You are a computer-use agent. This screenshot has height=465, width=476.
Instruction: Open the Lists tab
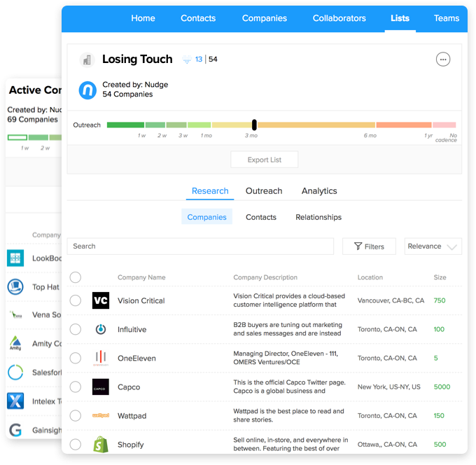point(400,18)
